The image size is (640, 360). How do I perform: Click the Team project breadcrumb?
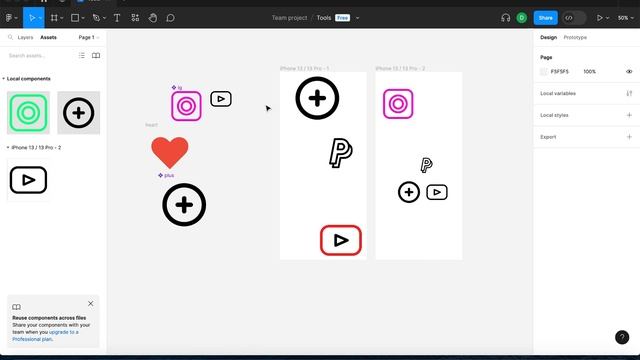pyautogui.click(x=289, y=18)
